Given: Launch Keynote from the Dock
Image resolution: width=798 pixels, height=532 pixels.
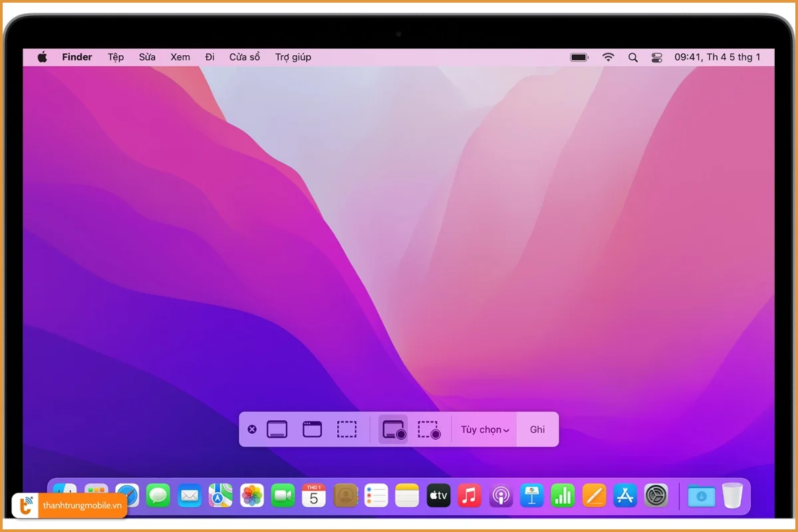Looking at the screenshot, I should click(531, 495).
